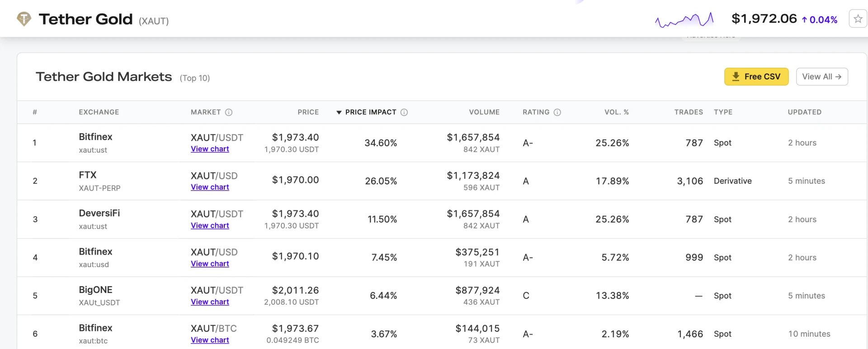Open View All markets
The image size is (868, 349).
pos(822,77)
